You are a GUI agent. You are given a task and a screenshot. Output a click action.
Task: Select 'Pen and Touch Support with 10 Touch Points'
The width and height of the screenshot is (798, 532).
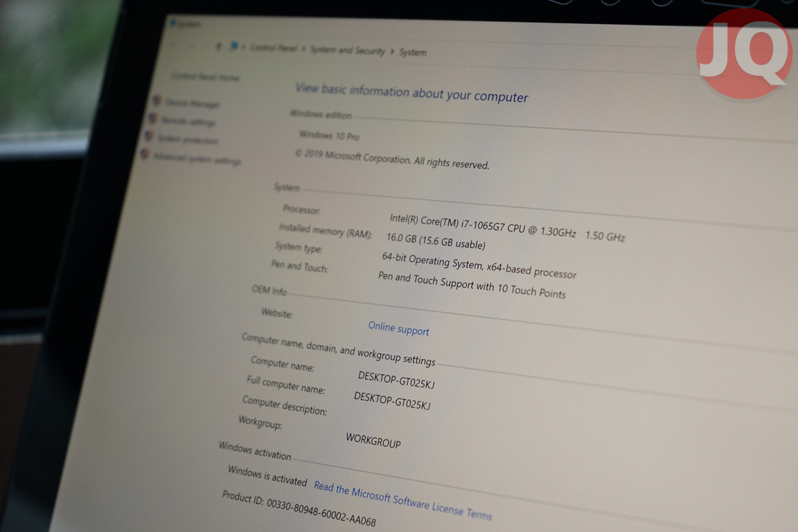(471, 285)
